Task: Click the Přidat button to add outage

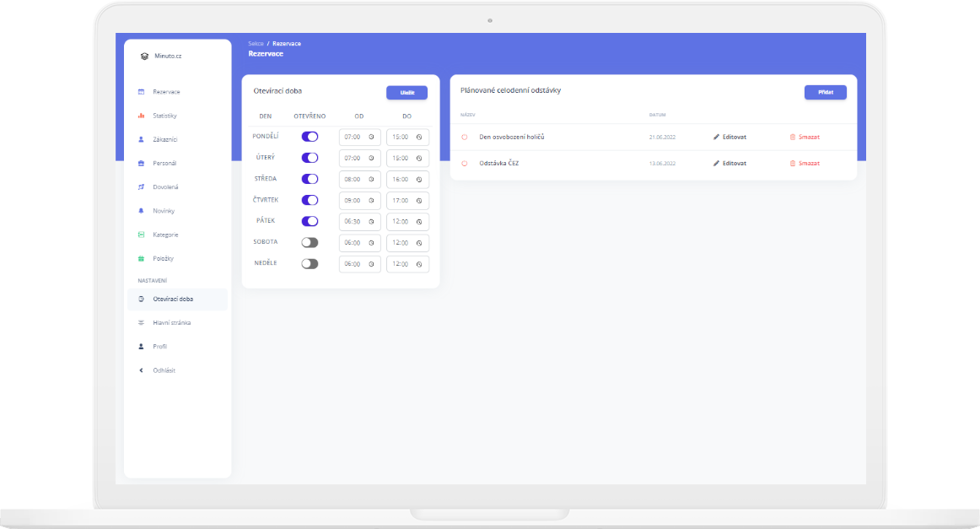Action: click(x=825, y=93)
